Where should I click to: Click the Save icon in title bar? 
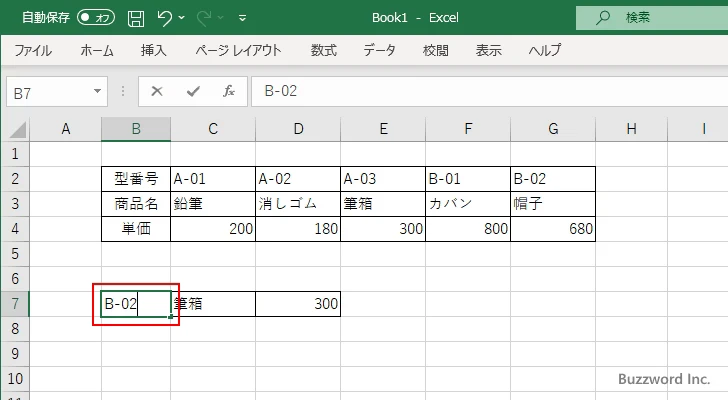coord(136,18)
